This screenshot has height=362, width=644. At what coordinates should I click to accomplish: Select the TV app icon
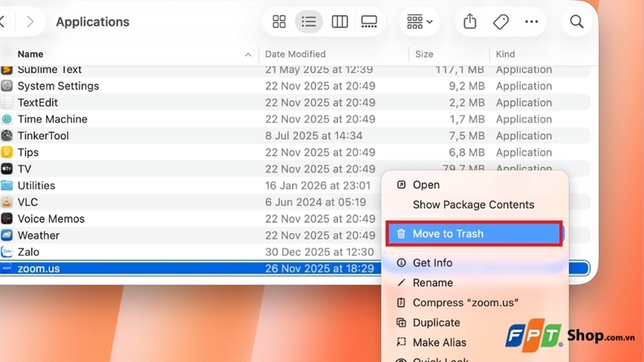6,169
